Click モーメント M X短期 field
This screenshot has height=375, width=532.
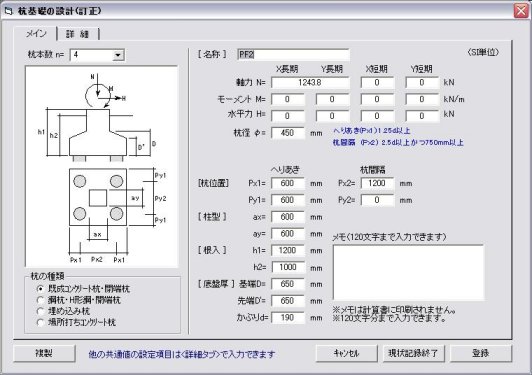[x=377, y=99]
